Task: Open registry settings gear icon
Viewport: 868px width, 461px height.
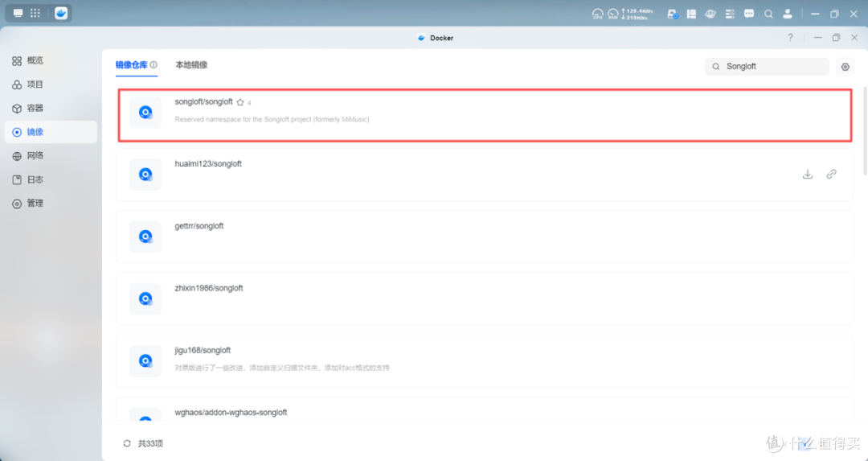Action: coord(845,67)
